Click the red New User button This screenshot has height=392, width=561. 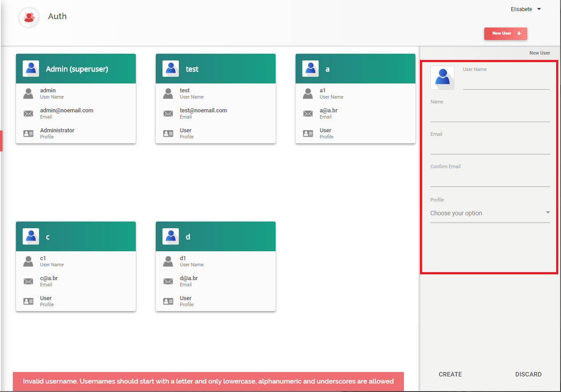[506, 33]
